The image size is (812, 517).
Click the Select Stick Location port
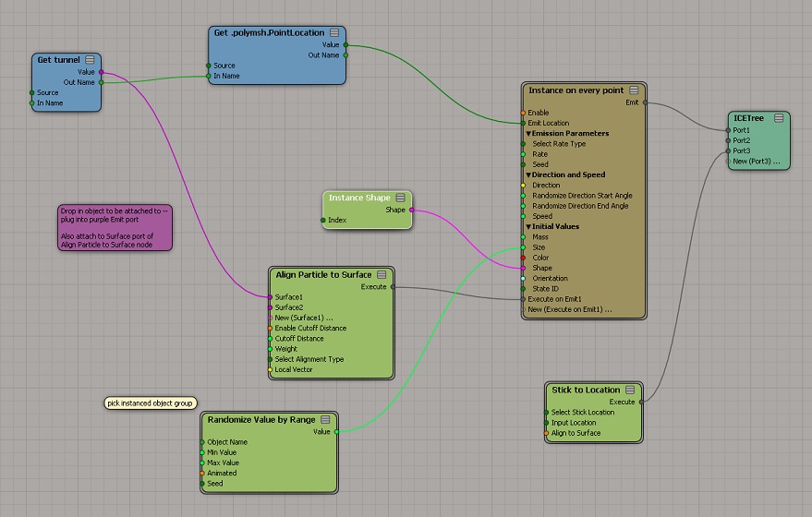click(546, 413)
